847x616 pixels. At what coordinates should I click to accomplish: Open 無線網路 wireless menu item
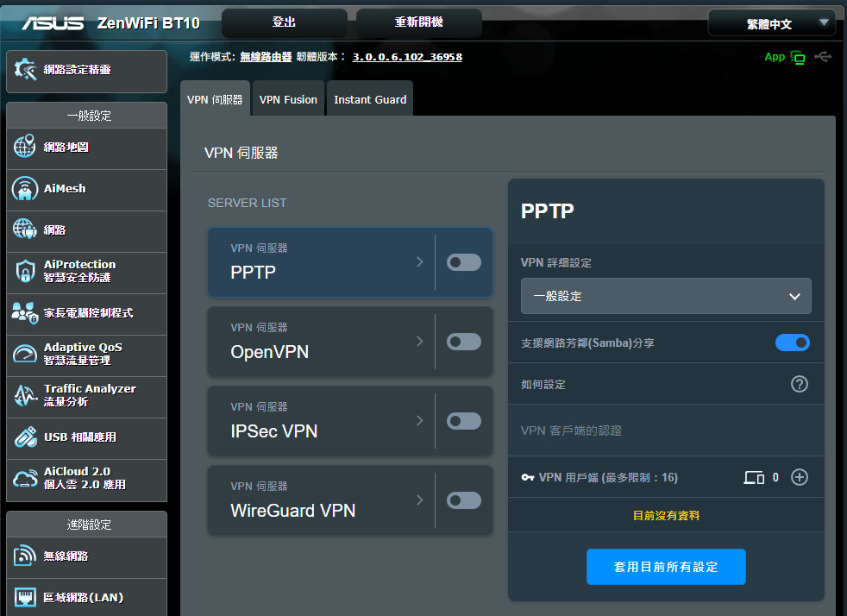pyautogui.click(x=87, y=556)
